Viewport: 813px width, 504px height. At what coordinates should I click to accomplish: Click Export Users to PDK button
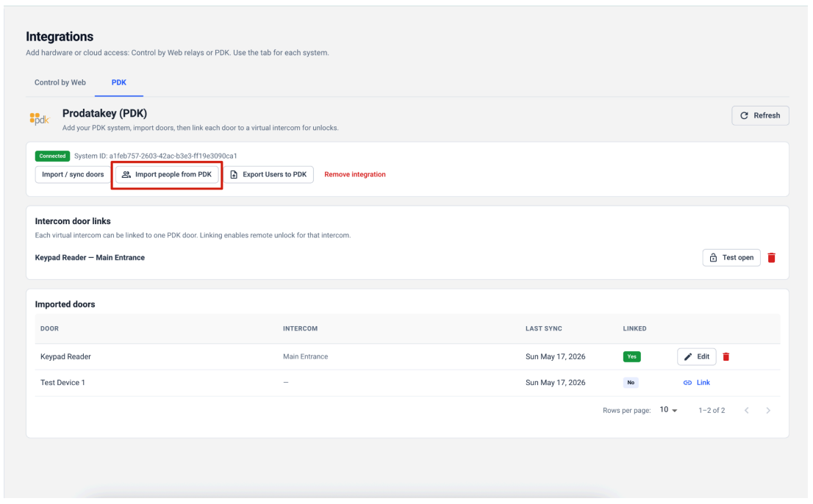(268, 175)
